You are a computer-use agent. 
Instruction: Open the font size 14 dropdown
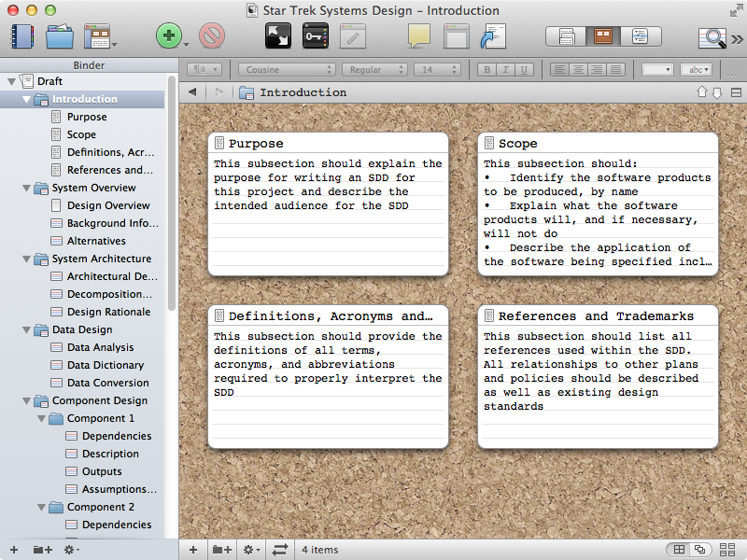pyautogui.click(x=437, y=69)
